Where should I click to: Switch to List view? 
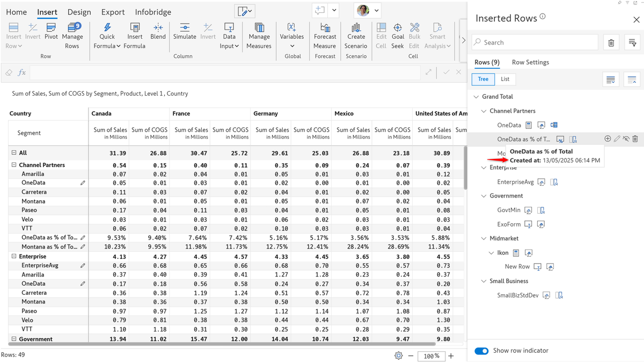[x=505, y=79]
